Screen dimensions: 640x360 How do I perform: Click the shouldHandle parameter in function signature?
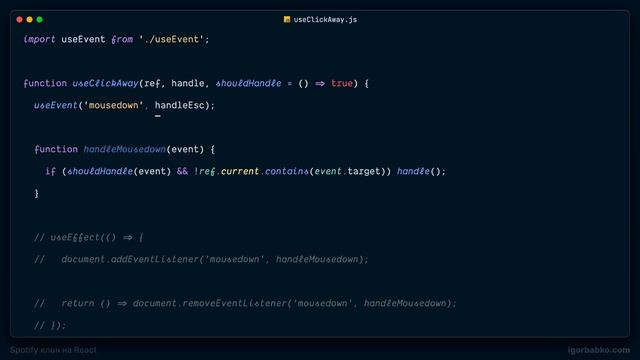pos(248,83)
